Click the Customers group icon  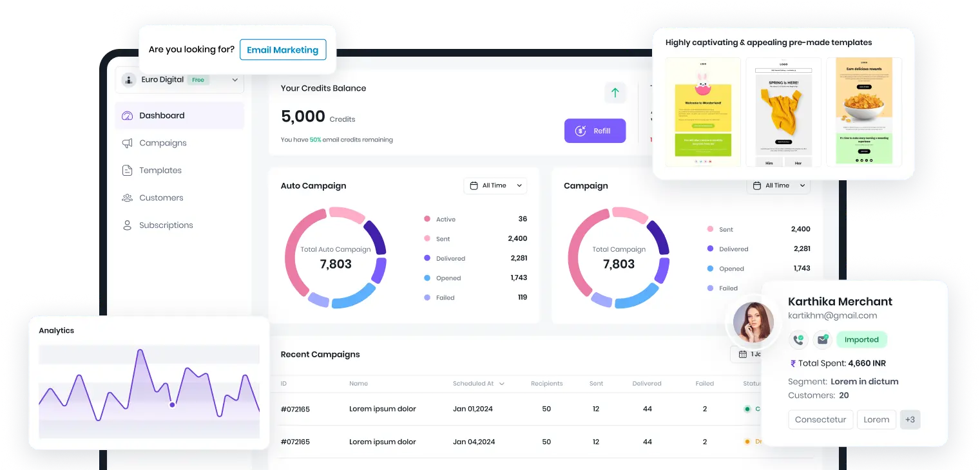click(x=127, y=198)
